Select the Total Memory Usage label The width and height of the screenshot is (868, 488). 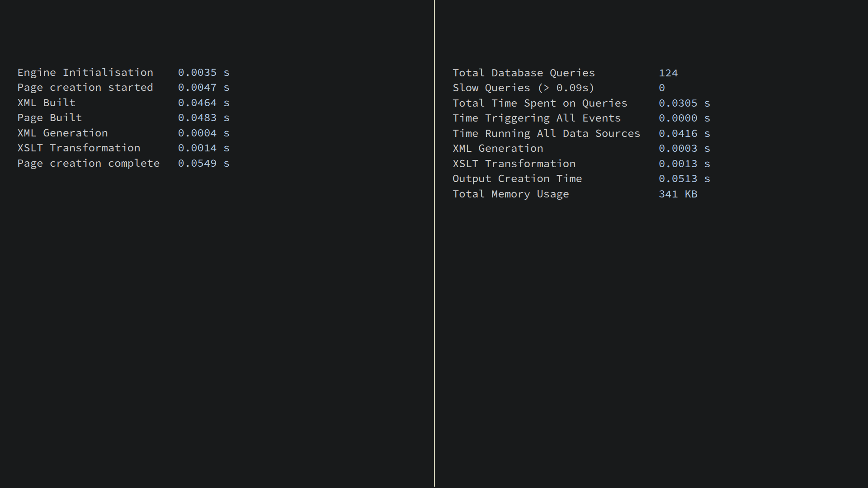pos(510,194)
